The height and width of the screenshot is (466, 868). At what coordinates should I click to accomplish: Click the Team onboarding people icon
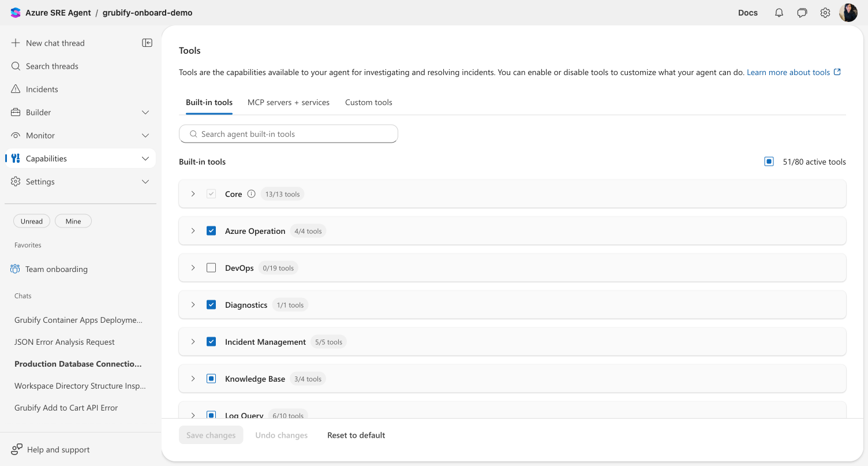click(x=15, y=269)
